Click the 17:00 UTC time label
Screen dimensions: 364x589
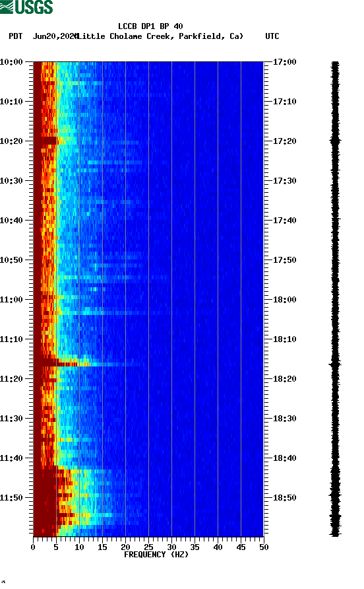click(x=284, y=61)
